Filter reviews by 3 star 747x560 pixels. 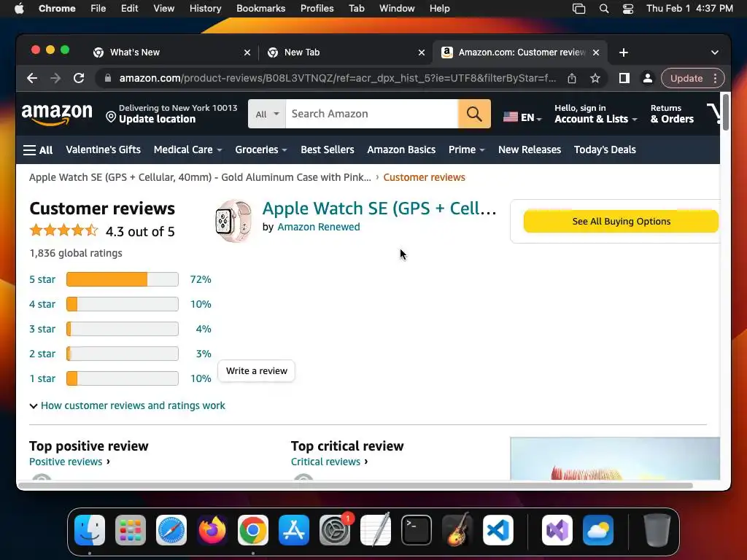pos(42,329)
